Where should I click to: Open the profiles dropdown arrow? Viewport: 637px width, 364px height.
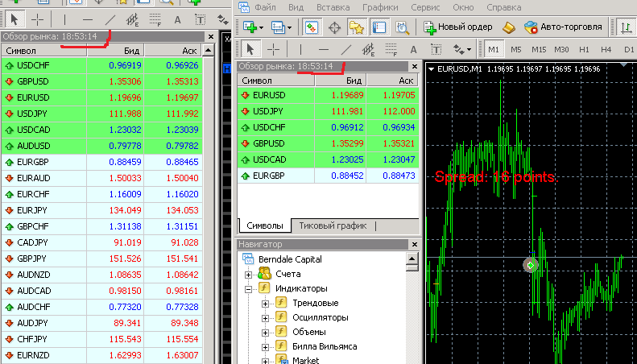pos(289,27)
